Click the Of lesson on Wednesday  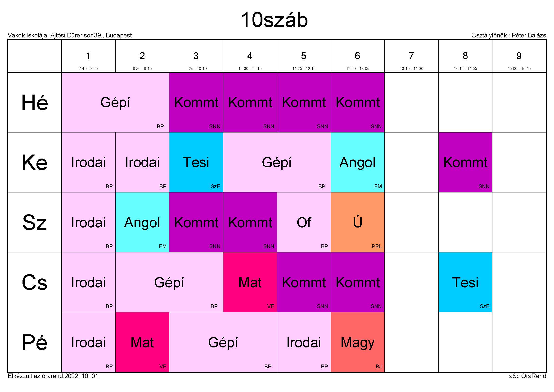pyautogui.click(x=304, y=222)
